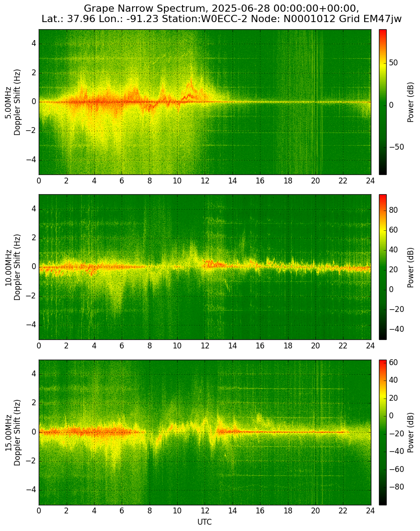Click the strong 0 Hz carrier at 4 UTC in 5.00MHz plot
Viewport: 420px width, 531px height.
94,101
